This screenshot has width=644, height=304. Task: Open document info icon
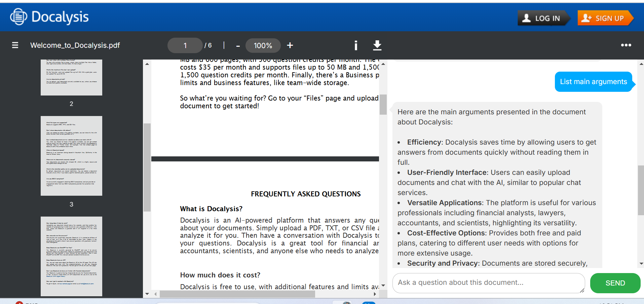[356, 45]
